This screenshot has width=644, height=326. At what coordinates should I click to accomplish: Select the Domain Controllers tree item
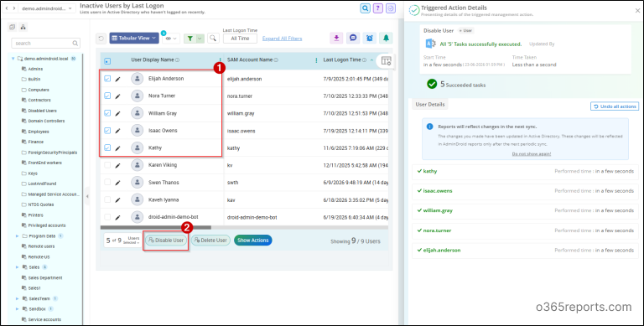click(46, 122)
